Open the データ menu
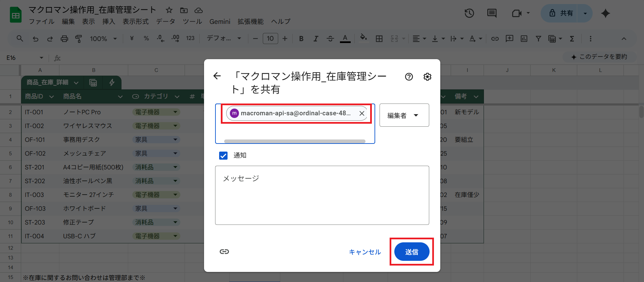 click(165, 22)
